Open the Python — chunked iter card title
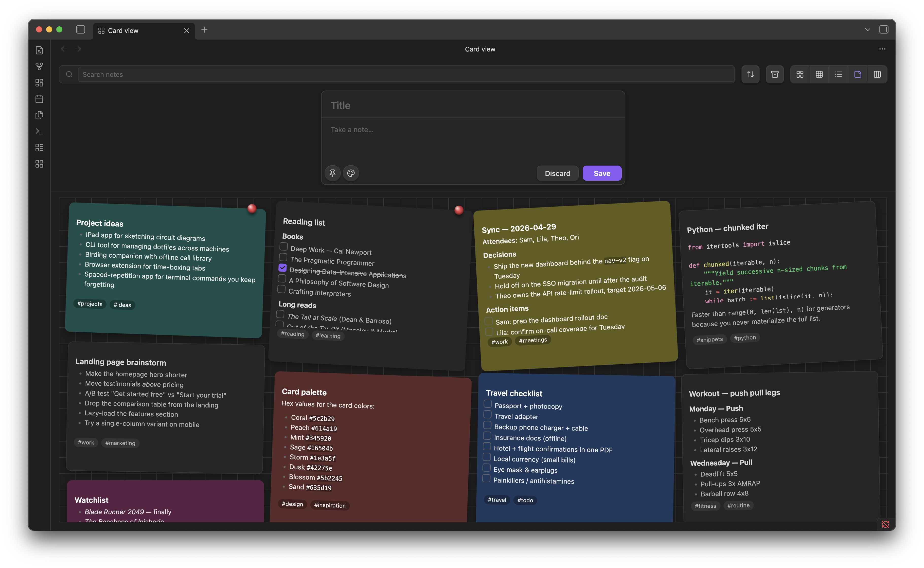 coord(727,228)
